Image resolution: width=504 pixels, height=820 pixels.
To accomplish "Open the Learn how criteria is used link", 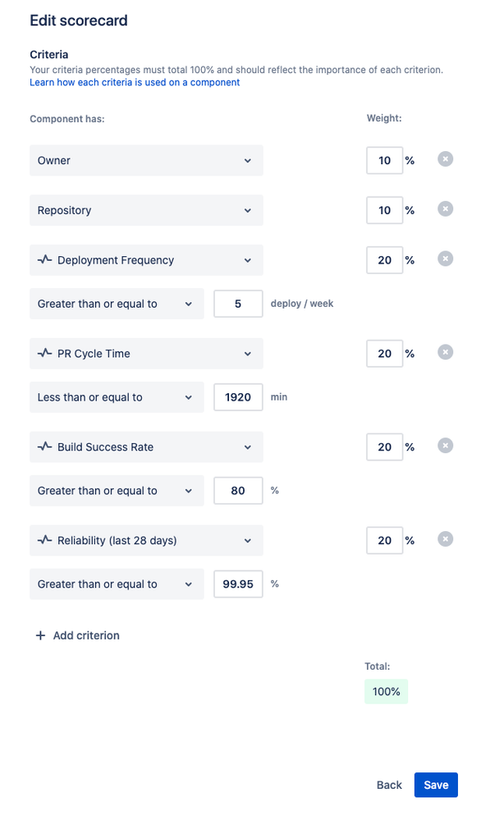I will (135, 83).
